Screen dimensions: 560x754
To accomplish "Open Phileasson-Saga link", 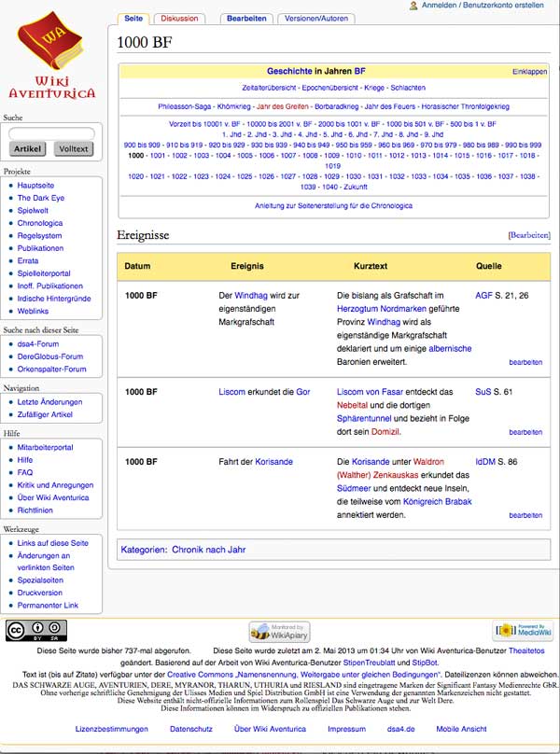I will pyautogui.click(x=184, y=106).
